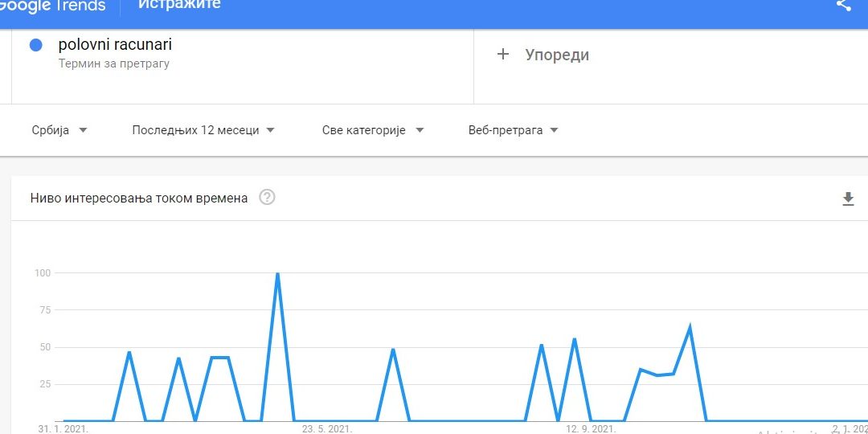The image size is (868, 434).
Task: Edit the polovni racunari search term
Action: pyautogui.click(x=115, y=45)
